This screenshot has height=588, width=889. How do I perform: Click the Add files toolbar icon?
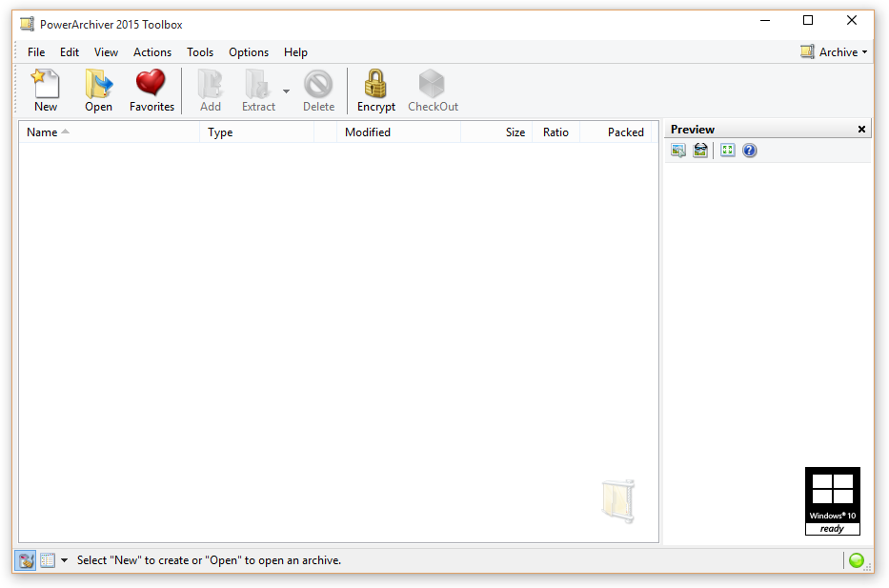(211, 91)
